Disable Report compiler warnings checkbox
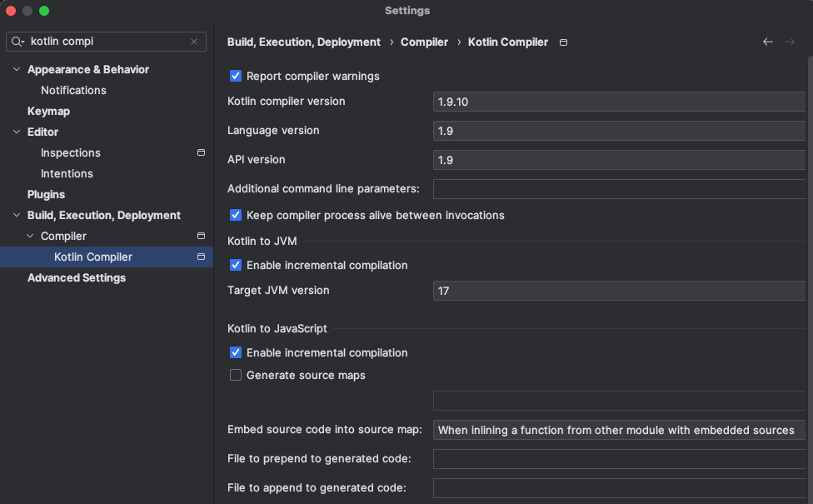813x504 pixels. (x=236, y=76)
